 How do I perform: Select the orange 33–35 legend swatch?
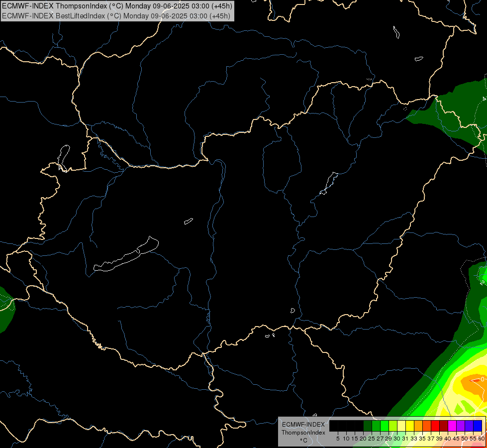point(418,426)
